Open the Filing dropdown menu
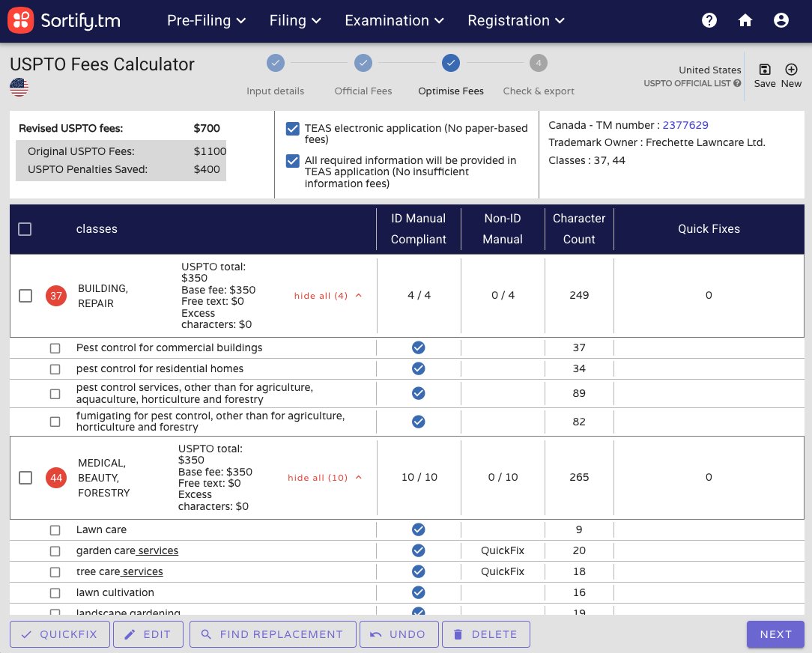The image size is (812, 653). pos(295,20)
